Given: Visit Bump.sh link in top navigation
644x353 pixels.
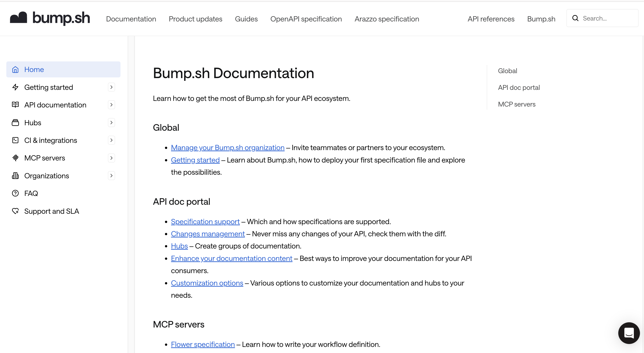Looking at the screenshot, I should (x=541, y=19).
